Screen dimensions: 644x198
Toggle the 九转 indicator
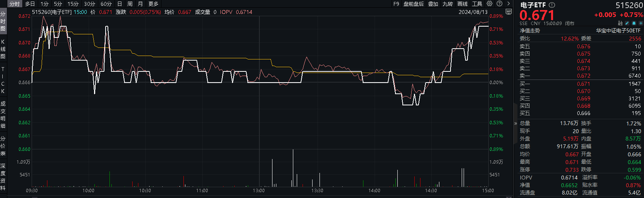click(x=447, y=4)
